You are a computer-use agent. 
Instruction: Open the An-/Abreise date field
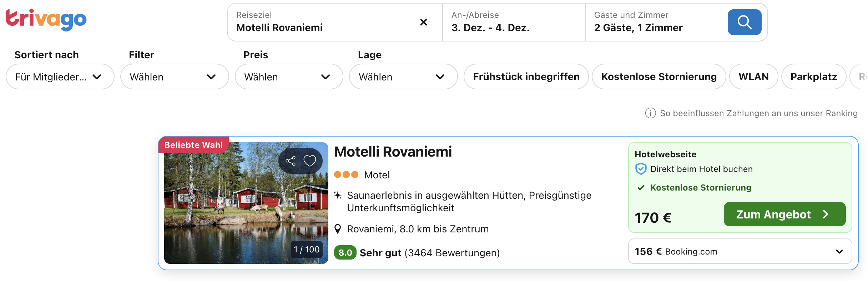tap(513, 22)
